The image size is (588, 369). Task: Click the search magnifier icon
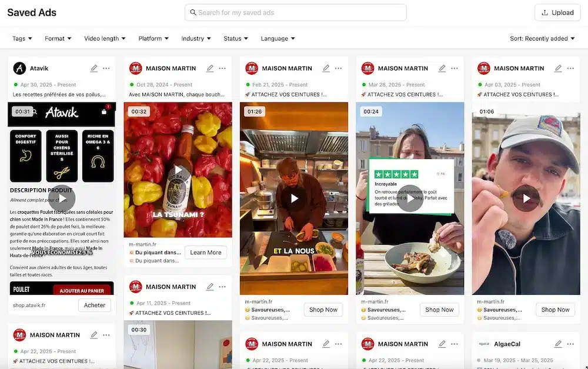193,12
